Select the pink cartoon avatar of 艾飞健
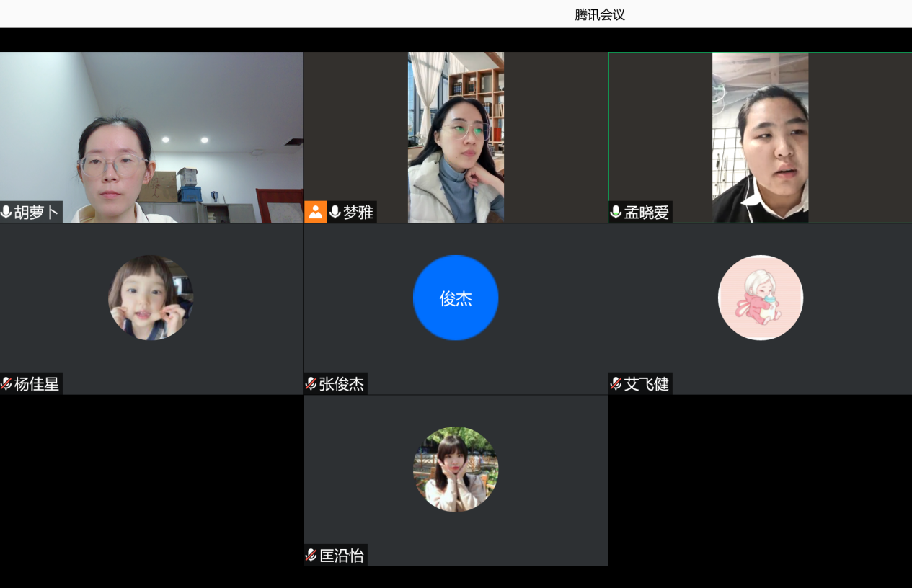The image size is (912, 588). click(761, 298)
